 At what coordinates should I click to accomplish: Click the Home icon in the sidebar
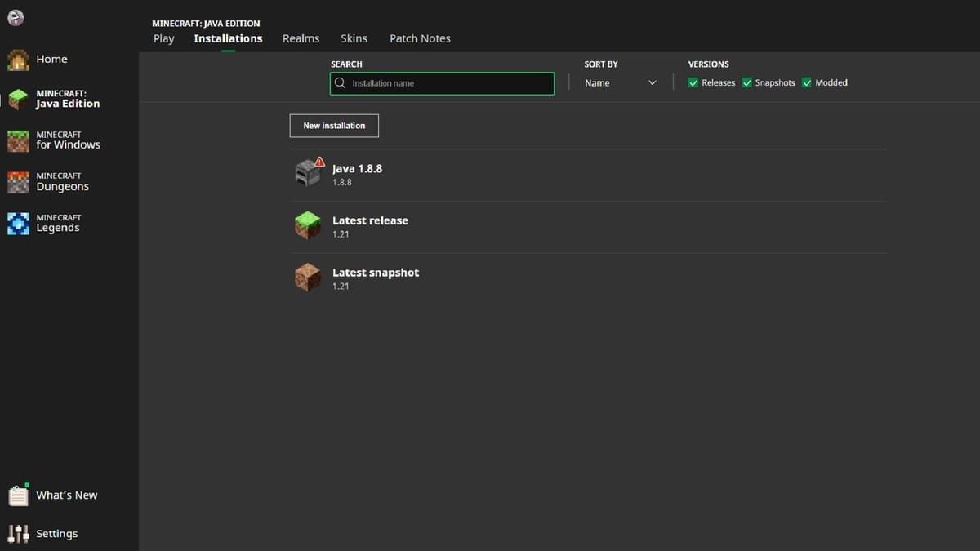pyautogui.click(x=18, y=59)
